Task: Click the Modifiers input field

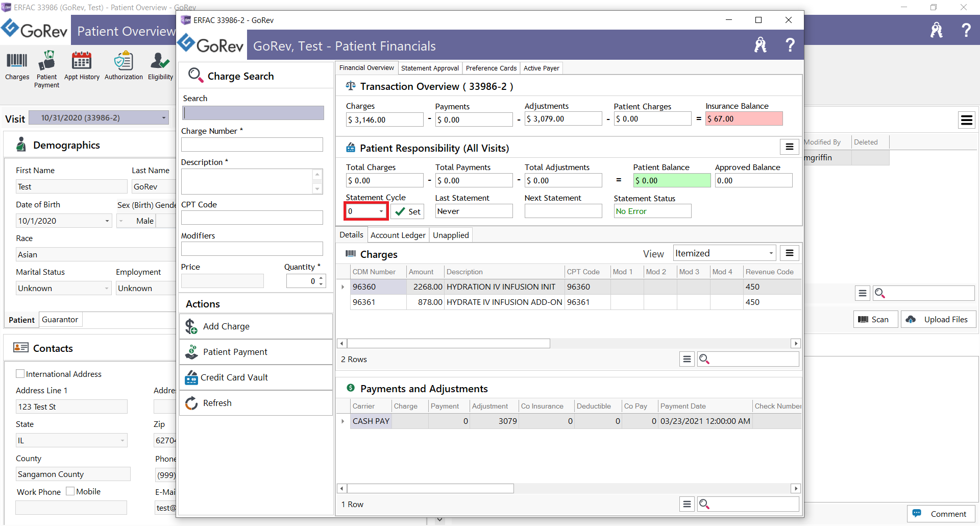Action: pyautogui.click(x=252, y=249)
